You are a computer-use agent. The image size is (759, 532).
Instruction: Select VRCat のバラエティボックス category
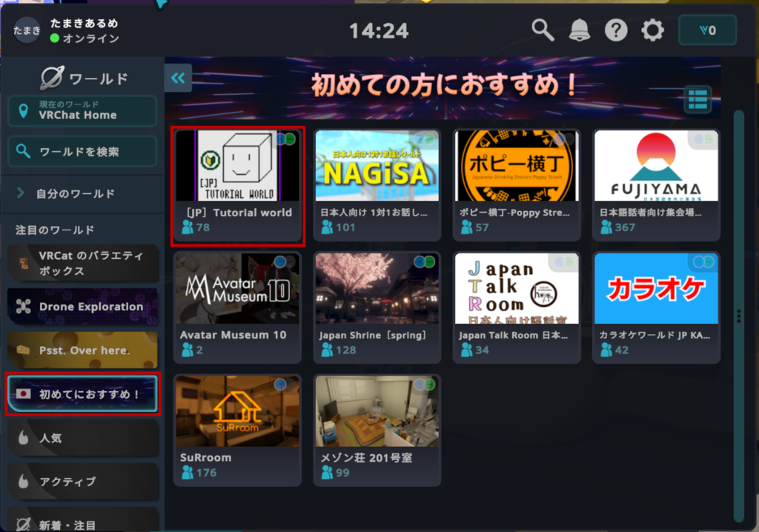[x=82, y=263]
